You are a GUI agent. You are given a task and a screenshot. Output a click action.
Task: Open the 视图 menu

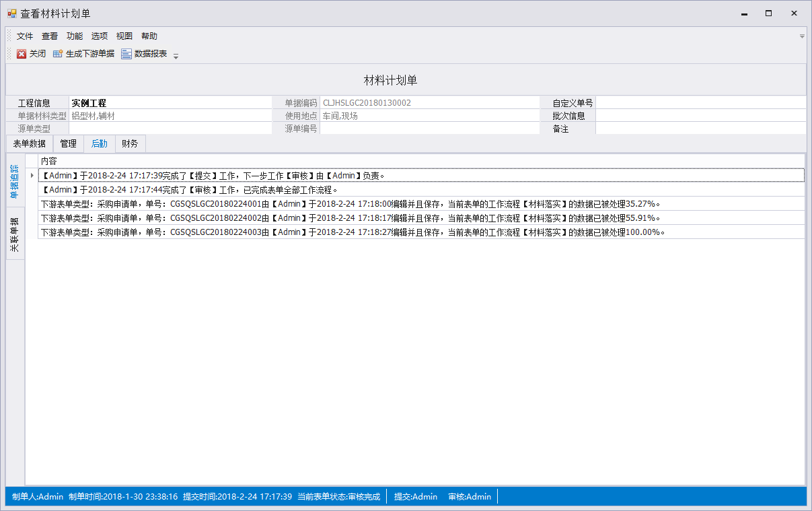(124, 36)
